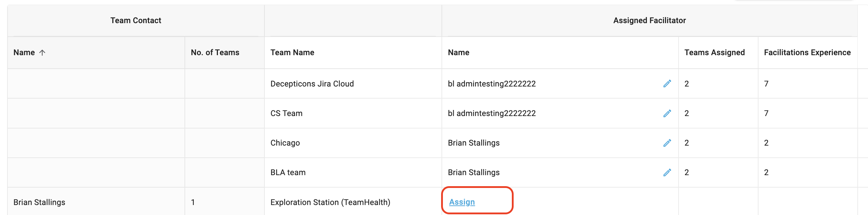Edit facilitator for Decepticons Jira Cloud row
Screen dimensions: 868x215
pyautogui.click(x=667, y=84)
